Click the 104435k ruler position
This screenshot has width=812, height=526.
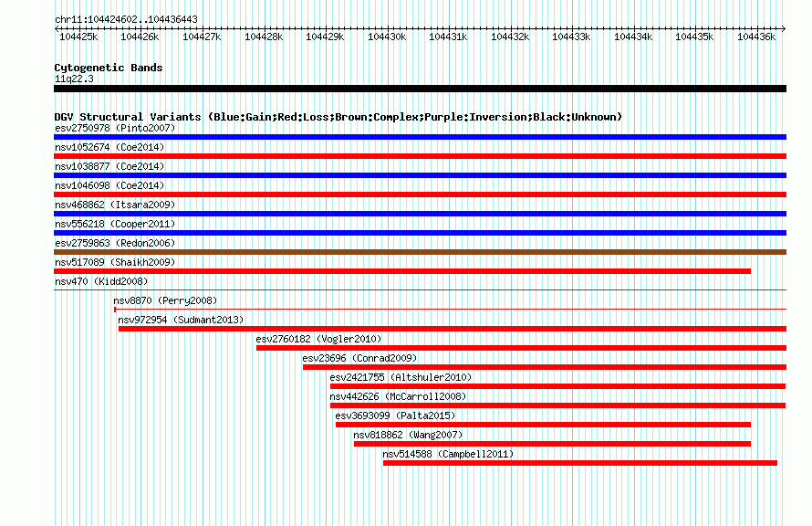click(x=694, y=37)
